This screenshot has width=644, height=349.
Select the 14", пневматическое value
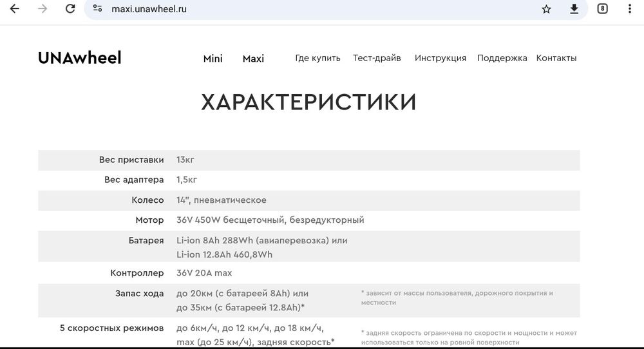pyautogui.click(x=222, y=200)
